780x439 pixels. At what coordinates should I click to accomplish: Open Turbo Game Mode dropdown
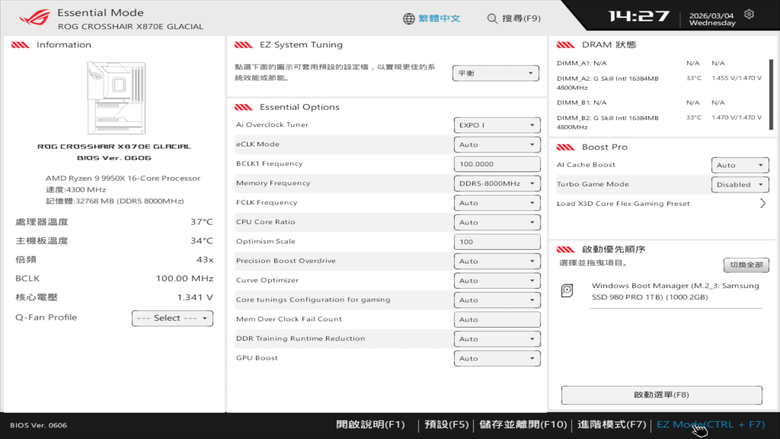pyautogui.click(x=740, y=184)
